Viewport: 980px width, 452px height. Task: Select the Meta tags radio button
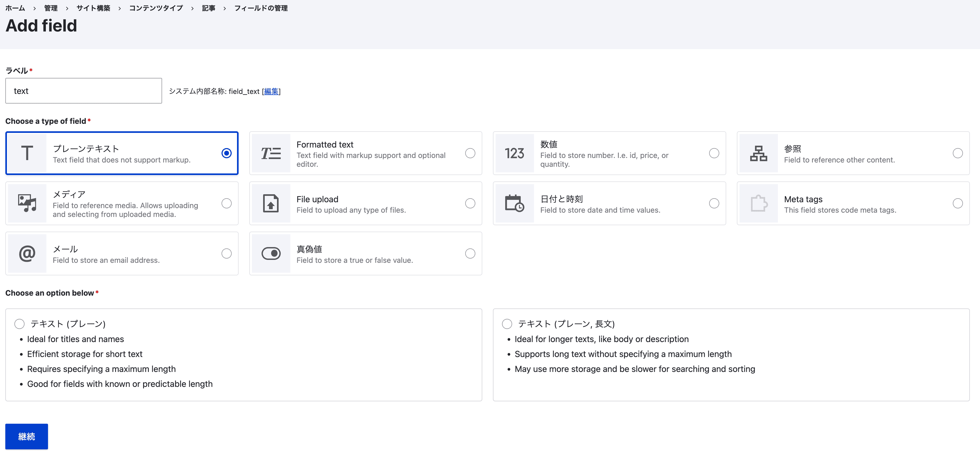click(x=958, y=203)
